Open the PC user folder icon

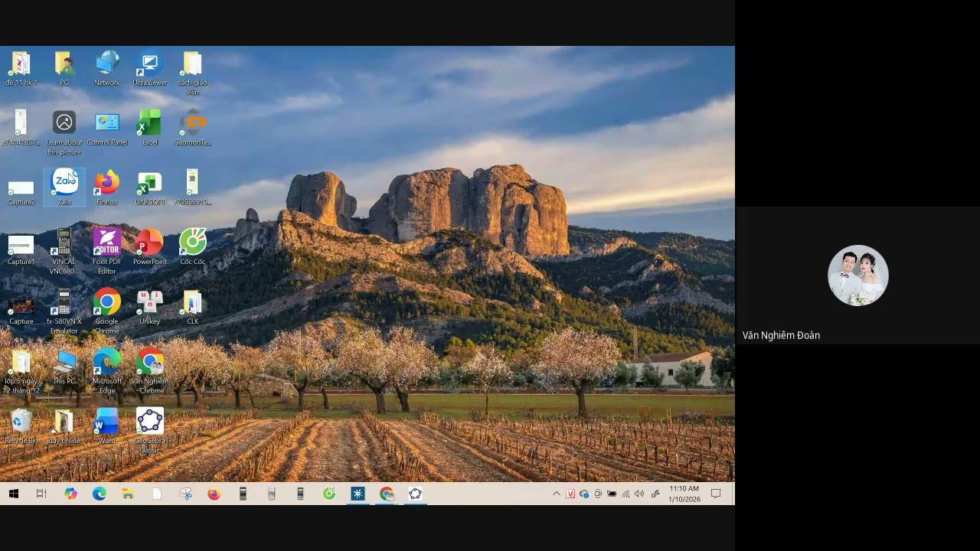64,68
